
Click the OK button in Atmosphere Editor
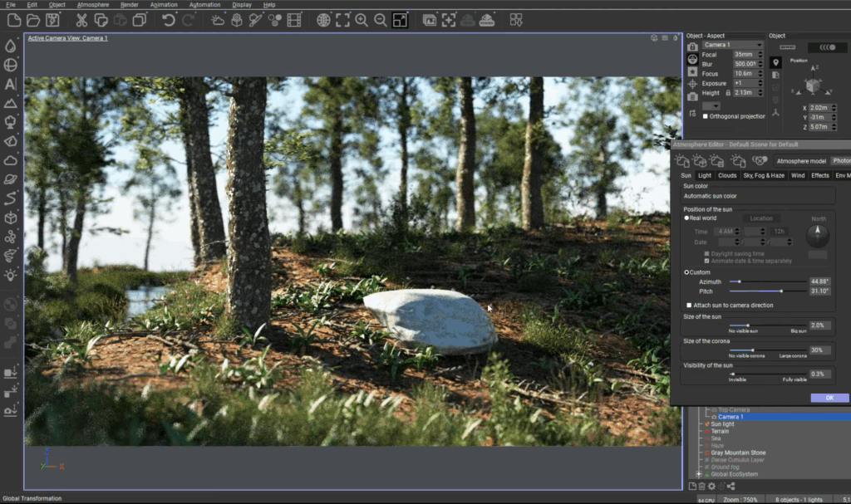pos(829,398)
